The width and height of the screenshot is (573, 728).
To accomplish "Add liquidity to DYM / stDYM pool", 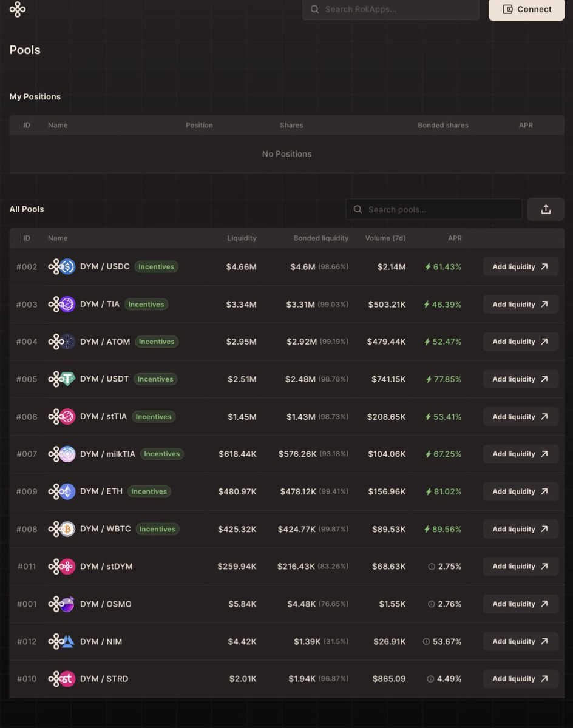I will tap(521, 567).
